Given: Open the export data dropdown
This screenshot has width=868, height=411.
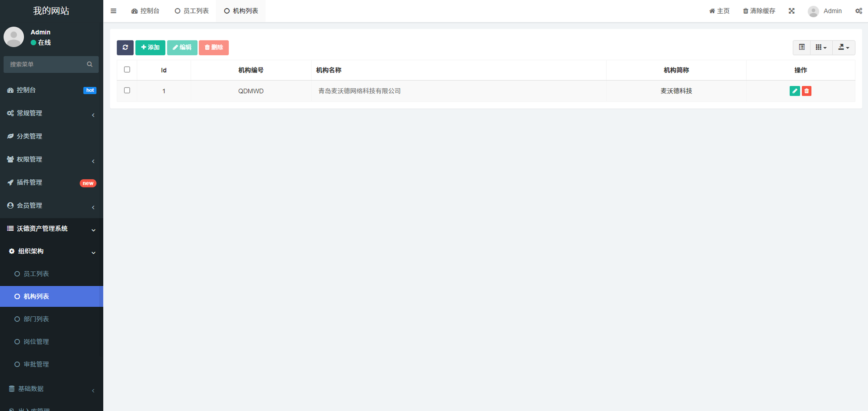Looking at the screenshot, I should click(x=843, y=47).
